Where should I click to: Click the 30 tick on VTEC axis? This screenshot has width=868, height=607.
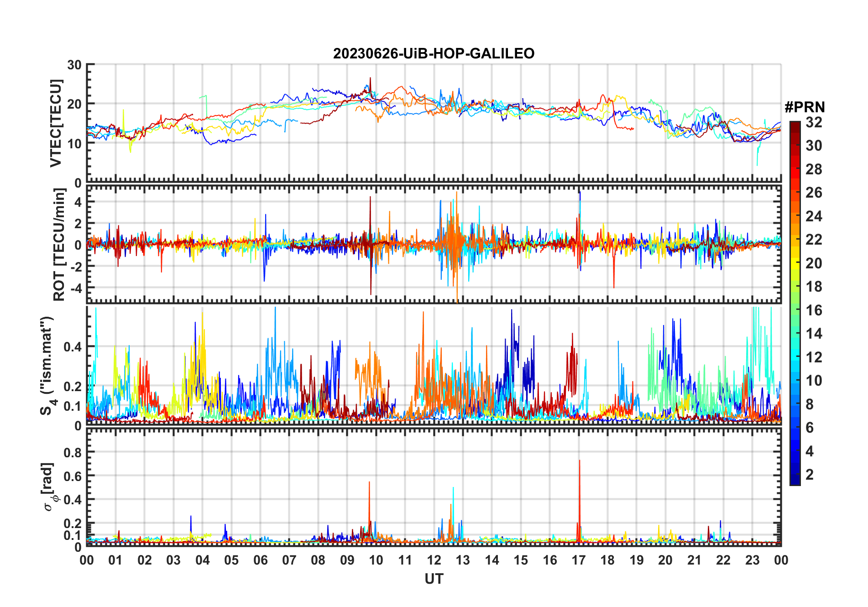pos(74,65)
